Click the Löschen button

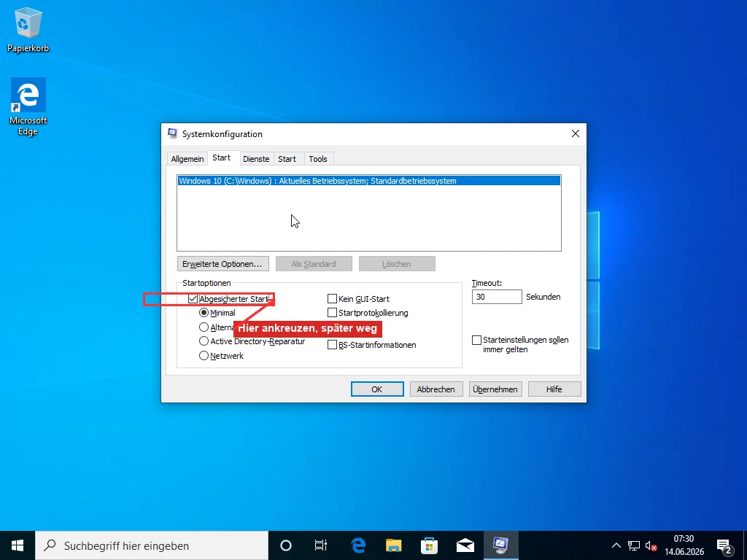point(397,264)
